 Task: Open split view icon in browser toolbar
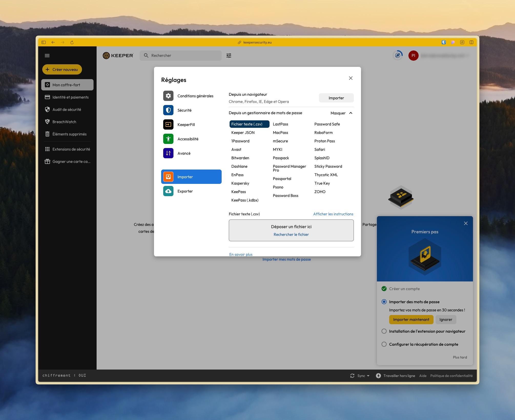(471, 42)
